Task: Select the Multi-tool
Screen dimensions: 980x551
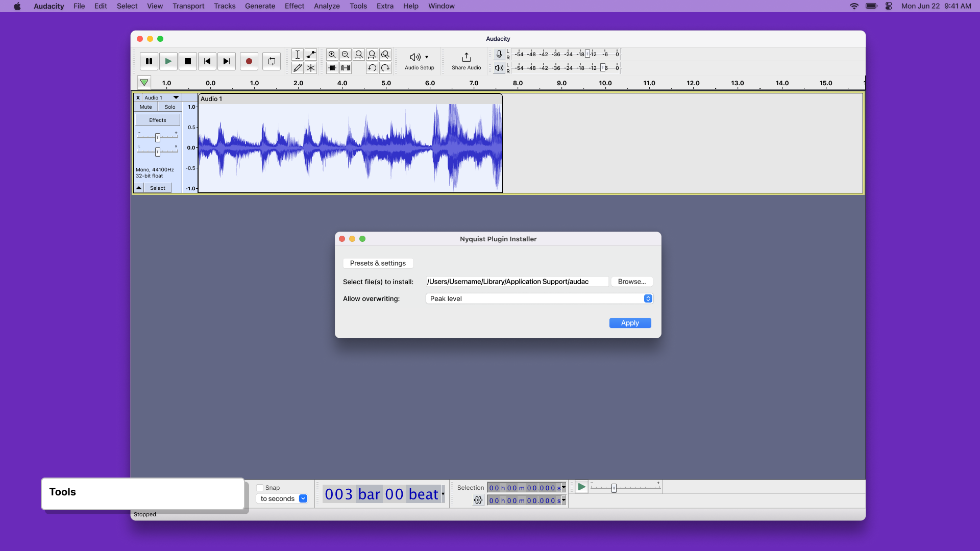Action: [x=311, y=67]
